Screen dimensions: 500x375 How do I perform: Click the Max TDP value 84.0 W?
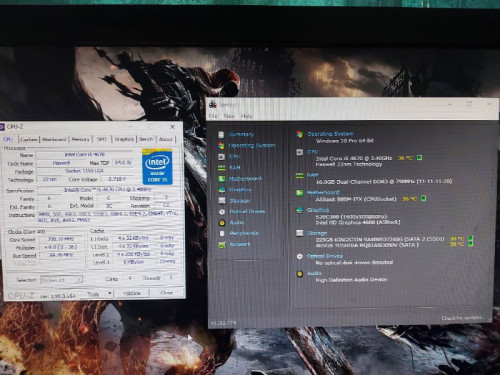click(x=123, y=163)
